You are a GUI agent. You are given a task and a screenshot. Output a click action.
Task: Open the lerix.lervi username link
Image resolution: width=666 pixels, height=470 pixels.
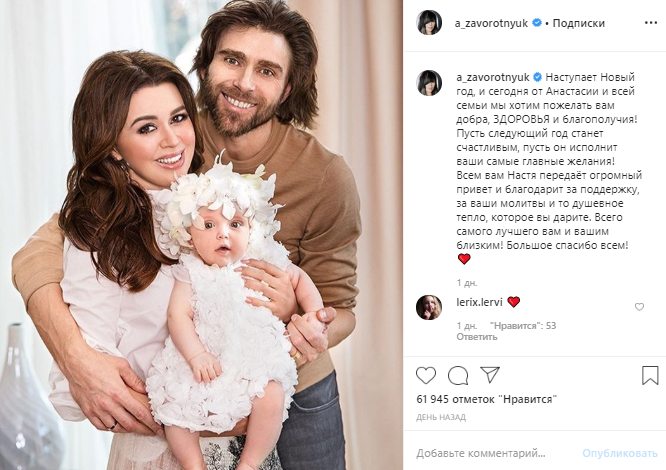[480, 302]
